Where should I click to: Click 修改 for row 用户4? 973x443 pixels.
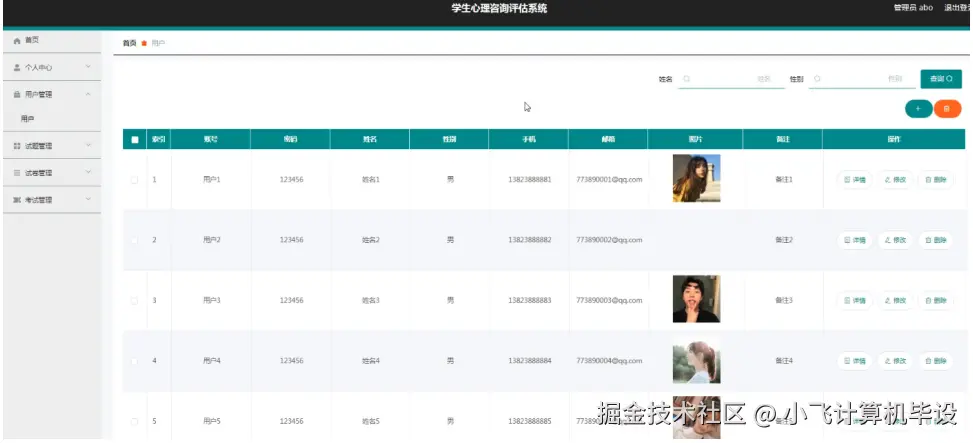(895, 361)
